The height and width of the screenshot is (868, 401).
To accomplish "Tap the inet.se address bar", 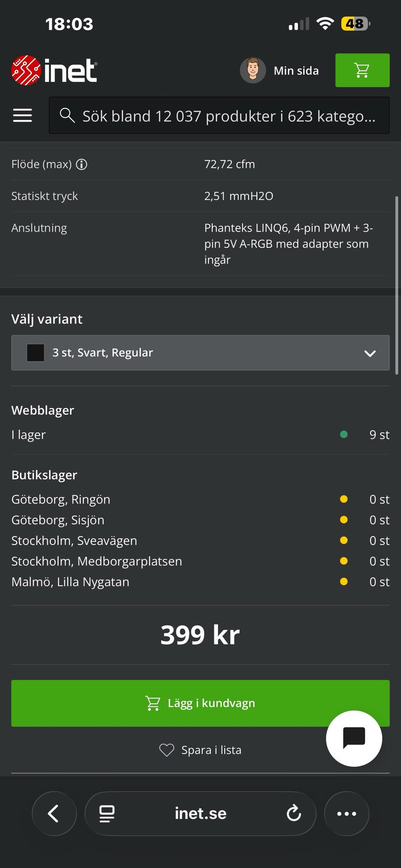I will [200, 813].
